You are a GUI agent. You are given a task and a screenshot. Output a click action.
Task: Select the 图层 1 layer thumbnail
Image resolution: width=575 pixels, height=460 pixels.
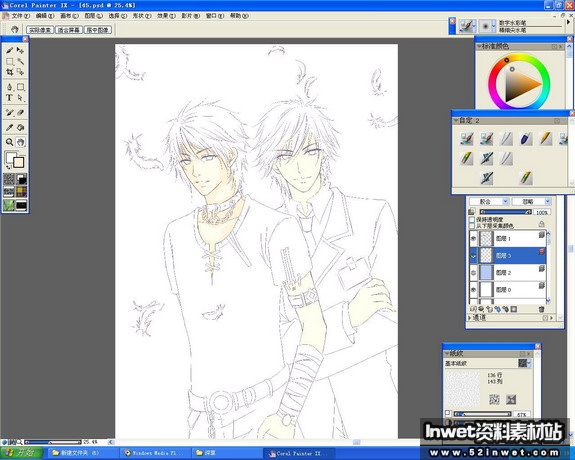486,238
